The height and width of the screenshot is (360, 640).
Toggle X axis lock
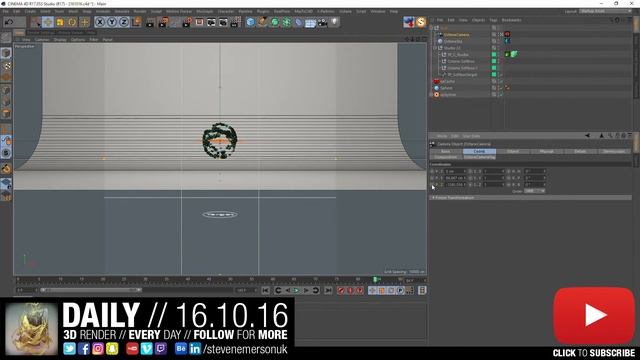coord(100,22)
